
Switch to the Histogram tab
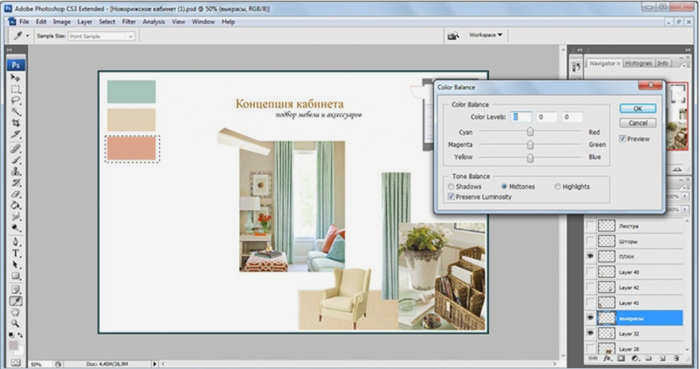pyautogui.click(x=638, y=63)
